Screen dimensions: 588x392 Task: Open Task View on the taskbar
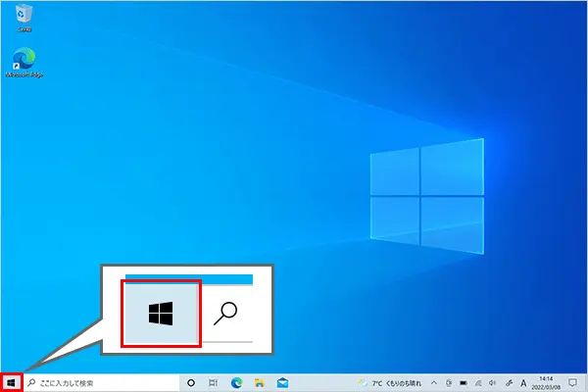point(213,383)
